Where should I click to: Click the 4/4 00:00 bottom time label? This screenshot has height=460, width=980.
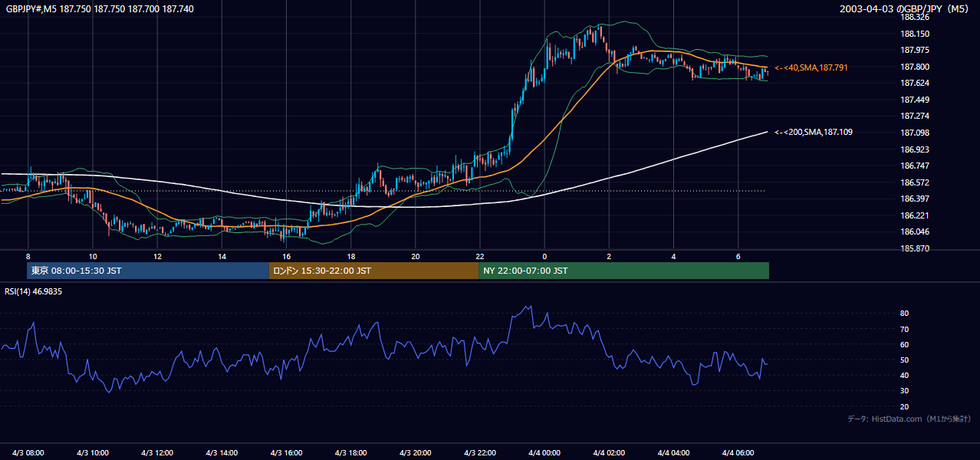[x=544, y=452]
